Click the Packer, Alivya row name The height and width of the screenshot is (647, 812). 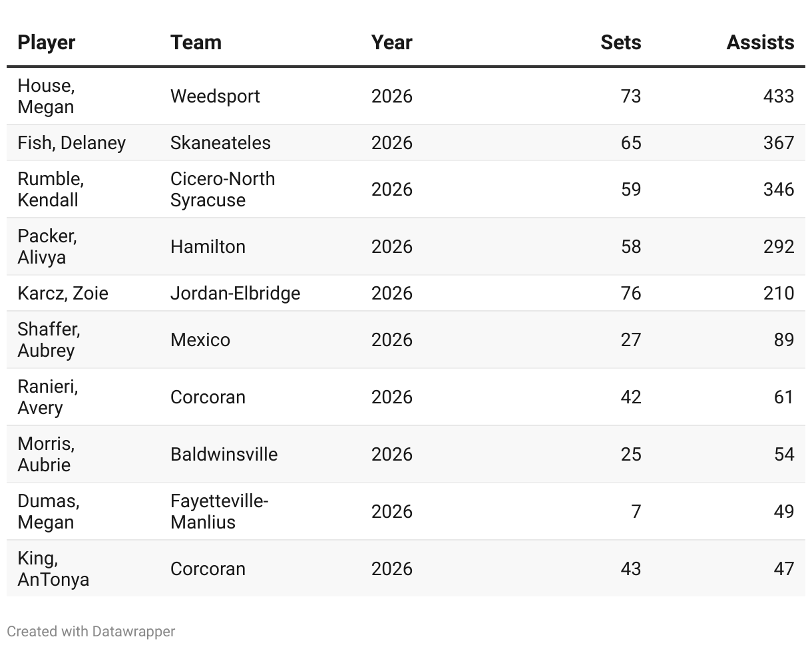point(47,247)
